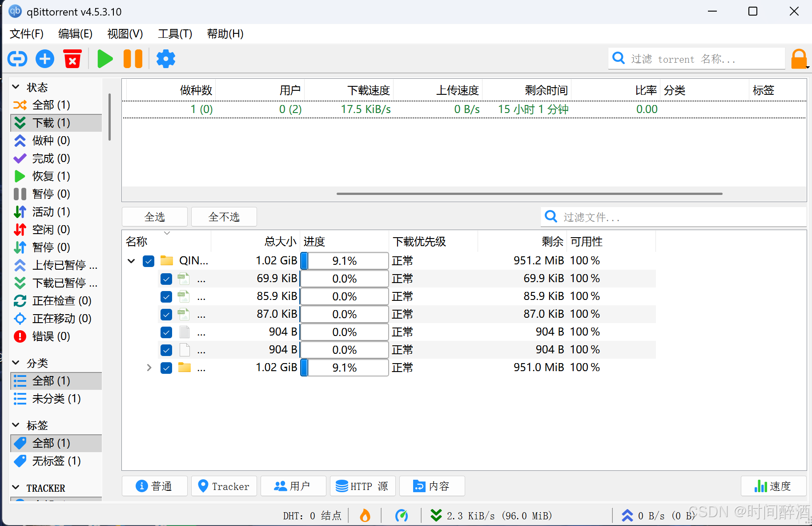Click the green resume play icon
Screen dimensions: 812x526
coord(105,59)
